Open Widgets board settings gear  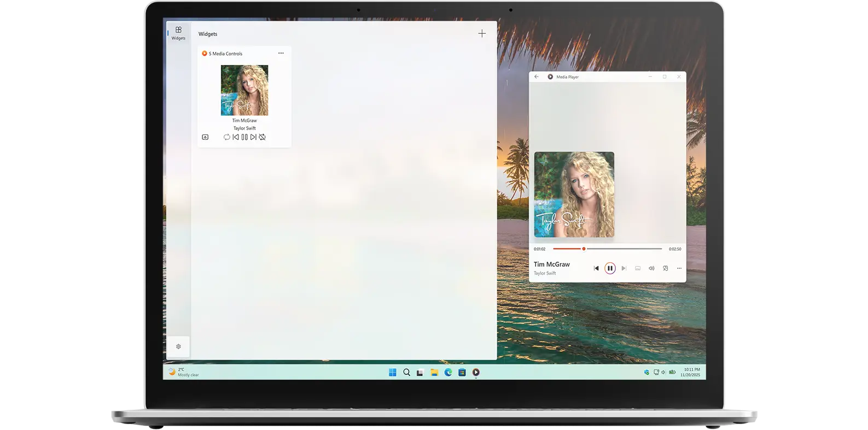[178, 346]
